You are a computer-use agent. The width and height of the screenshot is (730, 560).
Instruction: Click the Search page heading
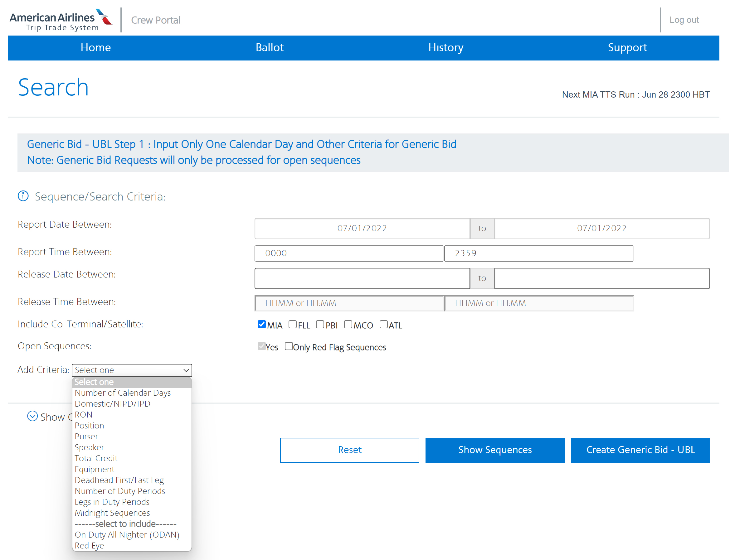[x=53, y=87]
